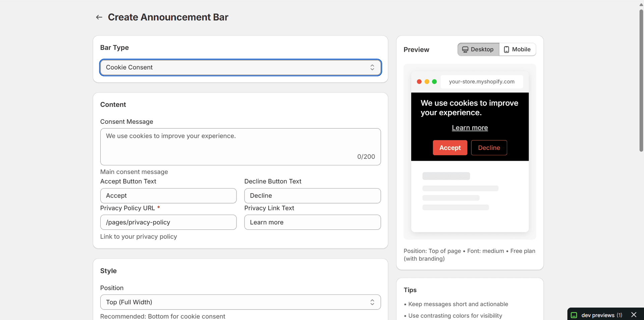
Task: Switch to the Desktop preview tab
Action: tap(478, 49)
